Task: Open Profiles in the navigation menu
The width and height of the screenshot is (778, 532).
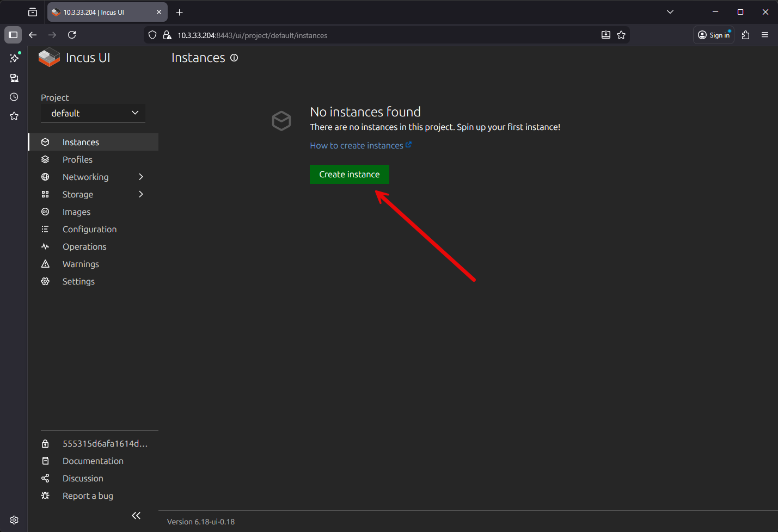Action: pyautogui.click(x=93, y=159)
